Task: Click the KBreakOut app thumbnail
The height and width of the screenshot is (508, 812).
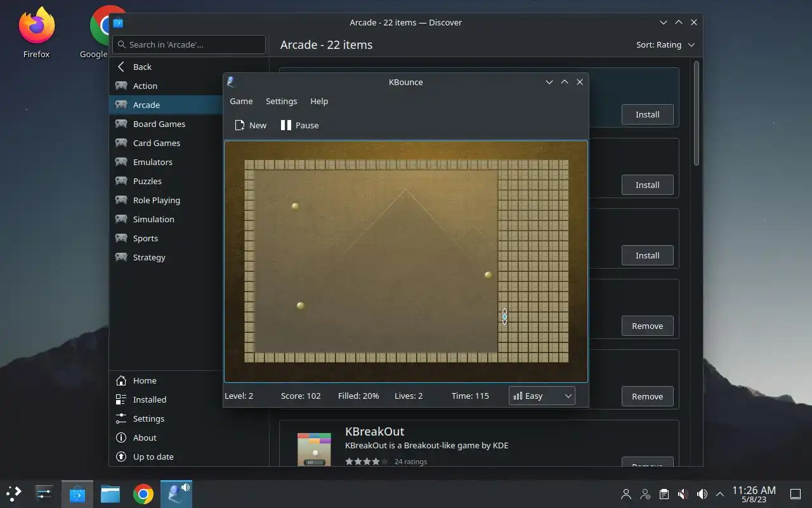Action: [x=314, y=450]
